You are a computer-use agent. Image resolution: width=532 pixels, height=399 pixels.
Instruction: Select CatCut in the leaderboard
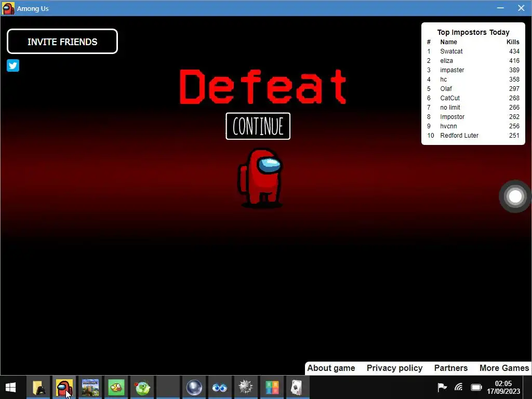(x=450, y=98)
